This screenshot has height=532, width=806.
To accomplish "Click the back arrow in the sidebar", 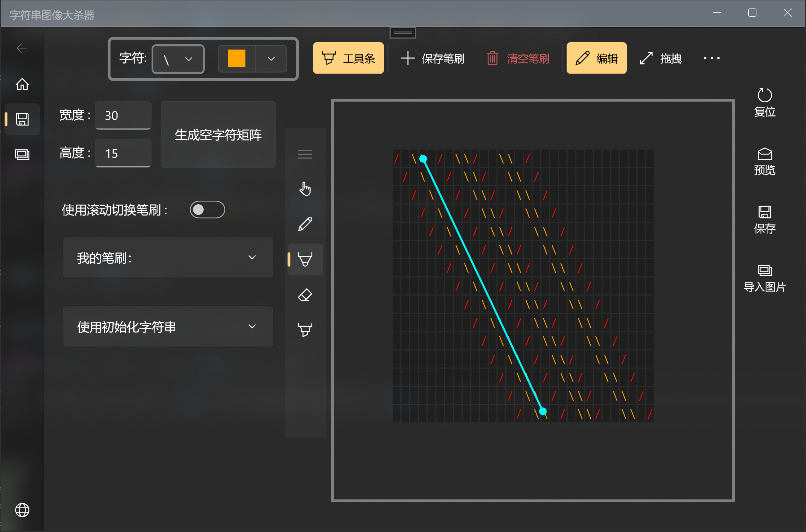I will (22, 48).
